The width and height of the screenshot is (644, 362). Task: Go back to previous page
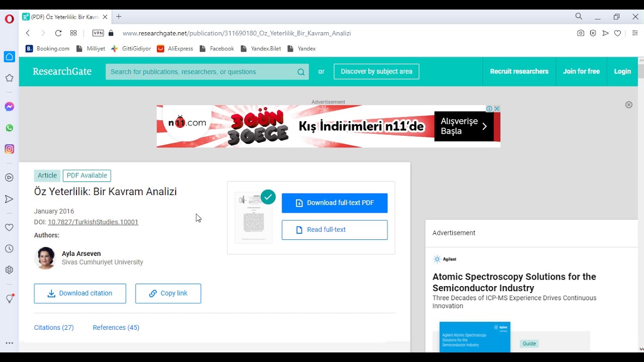click(x=28, y=33)
